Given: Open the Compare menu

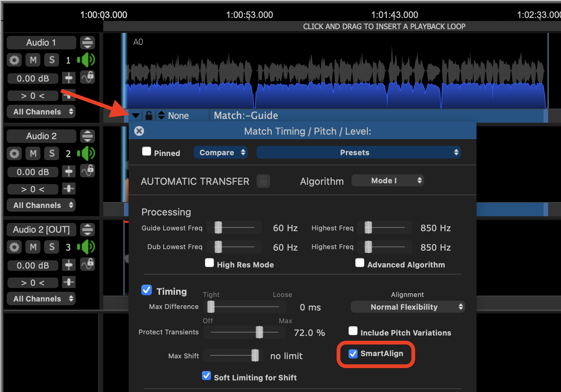Looking at the screenshot, I should click(221, 153).
